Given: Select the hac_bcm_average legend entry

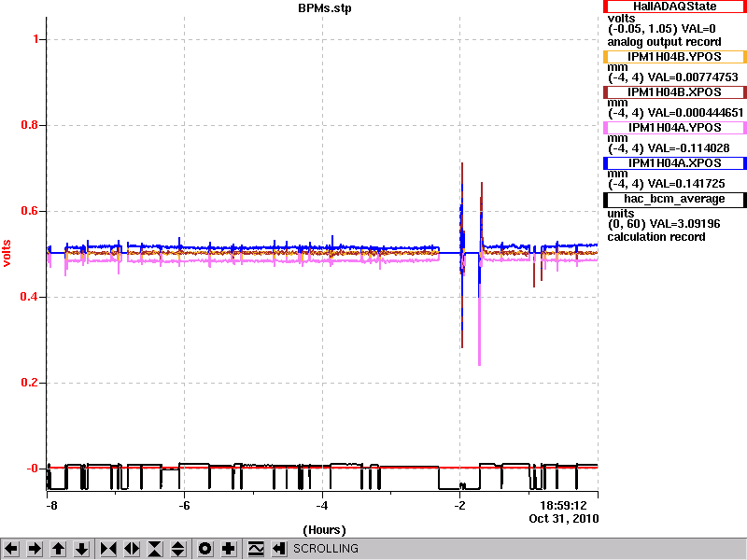Looking at the screenshot, I should 674,199.
